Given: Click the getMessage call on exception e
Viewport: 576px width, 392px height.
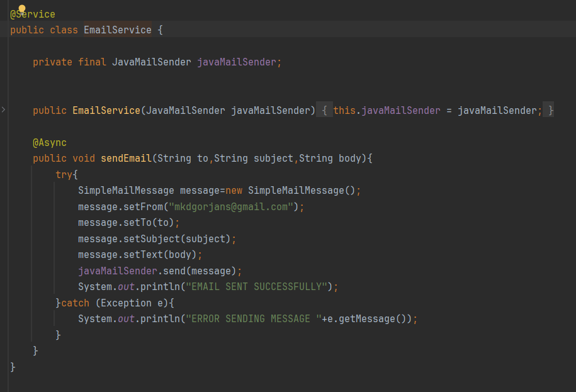Looking at the screenshot, I should (x=368, y=319).
